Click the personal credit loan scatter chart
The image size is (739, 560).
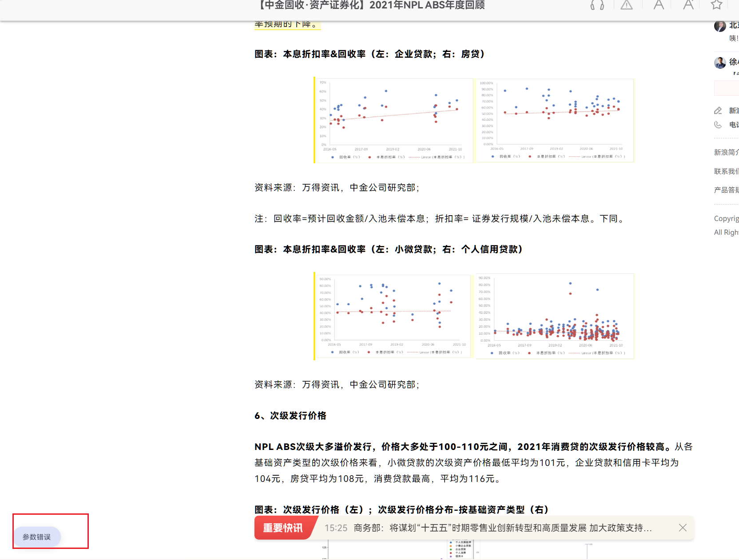555,315
